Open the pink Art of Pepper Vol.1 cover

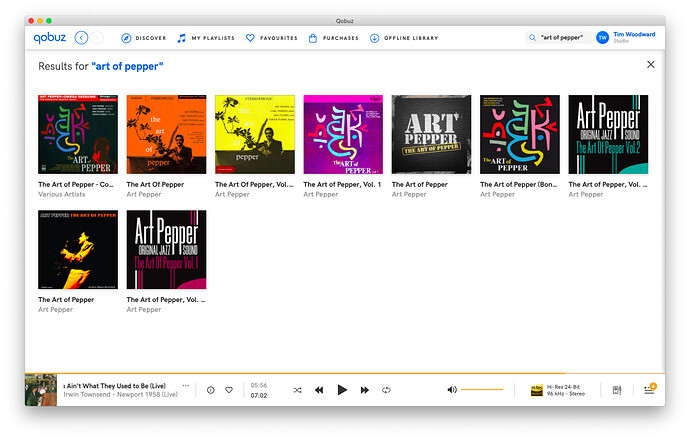click(166, 249)
